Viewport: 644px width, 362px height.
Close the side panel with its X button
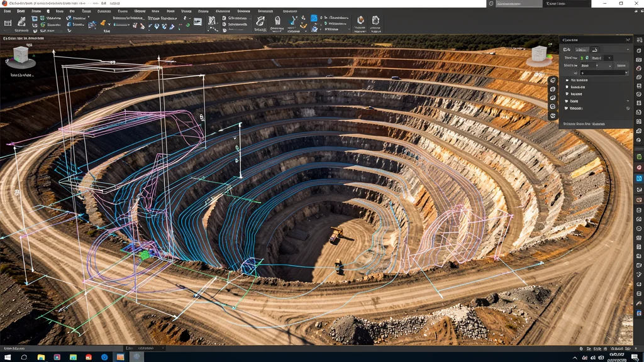point(628,40)
